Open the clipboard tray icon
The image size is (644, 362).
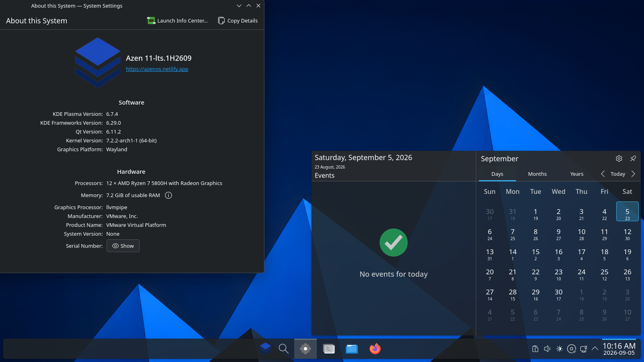535,349
